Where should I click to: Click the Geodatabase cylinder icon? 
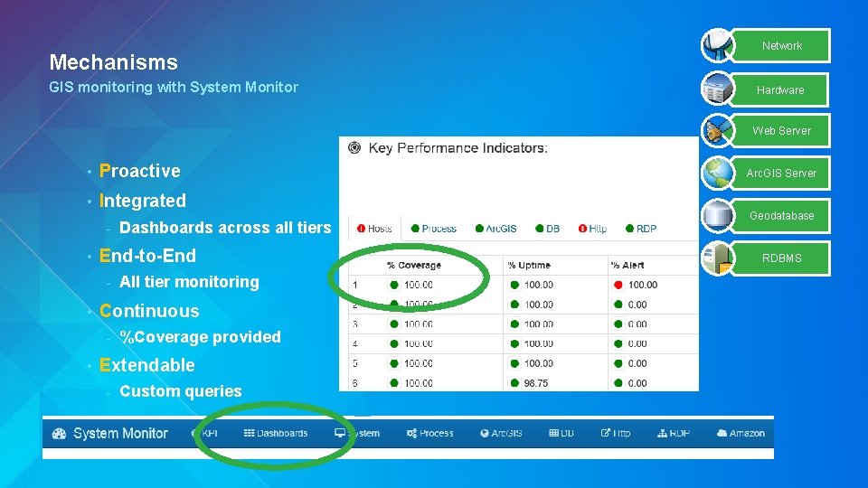pos(717,215)
